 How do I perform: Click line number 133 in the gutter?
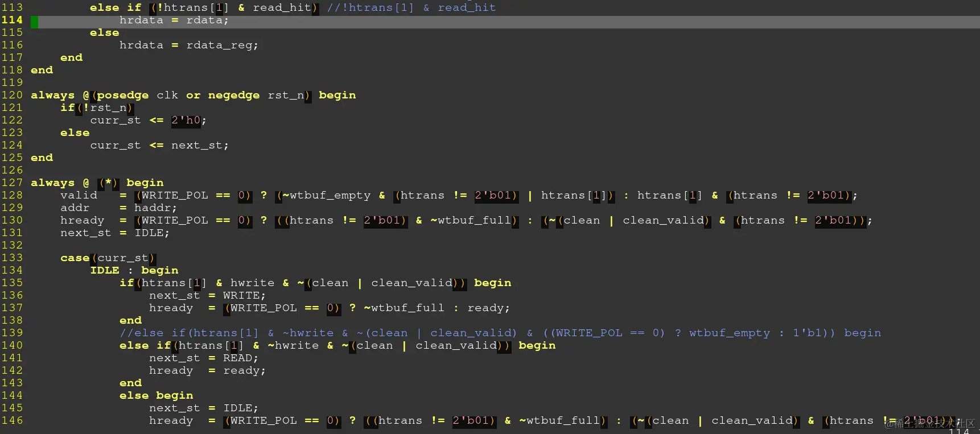pyautogui.click(x=12, y=258)
